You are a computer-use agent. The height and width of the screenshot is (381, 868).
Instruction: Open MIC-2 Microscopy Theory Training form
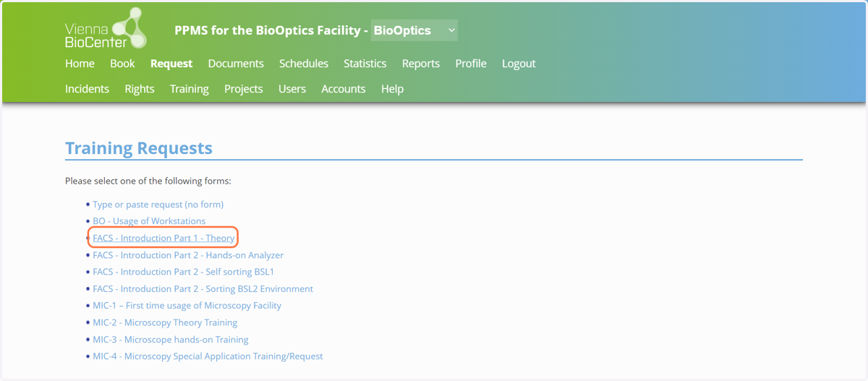[165, 322]
